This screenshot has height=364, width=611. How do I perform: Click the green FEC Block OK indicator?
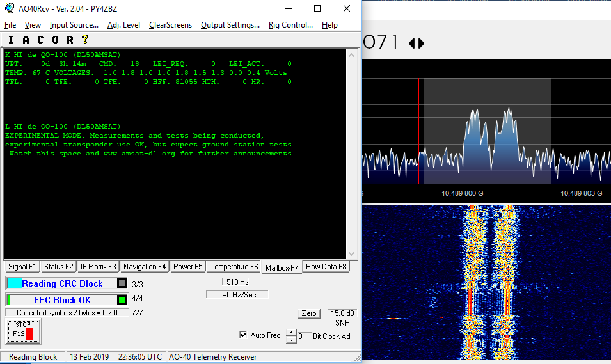(122, 299)
